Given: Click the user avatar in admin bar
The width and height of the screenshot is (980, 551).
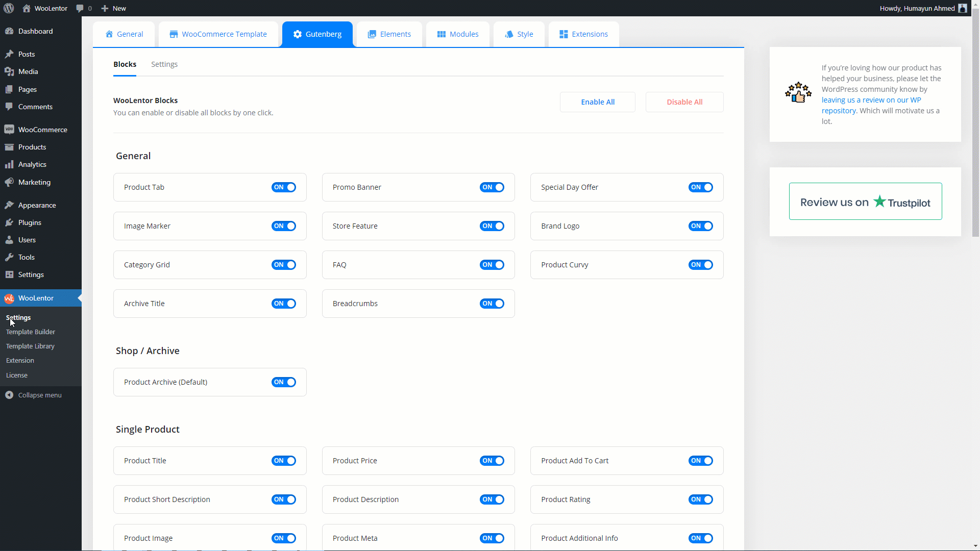Looking at the screenshot, I should (962, 8).
